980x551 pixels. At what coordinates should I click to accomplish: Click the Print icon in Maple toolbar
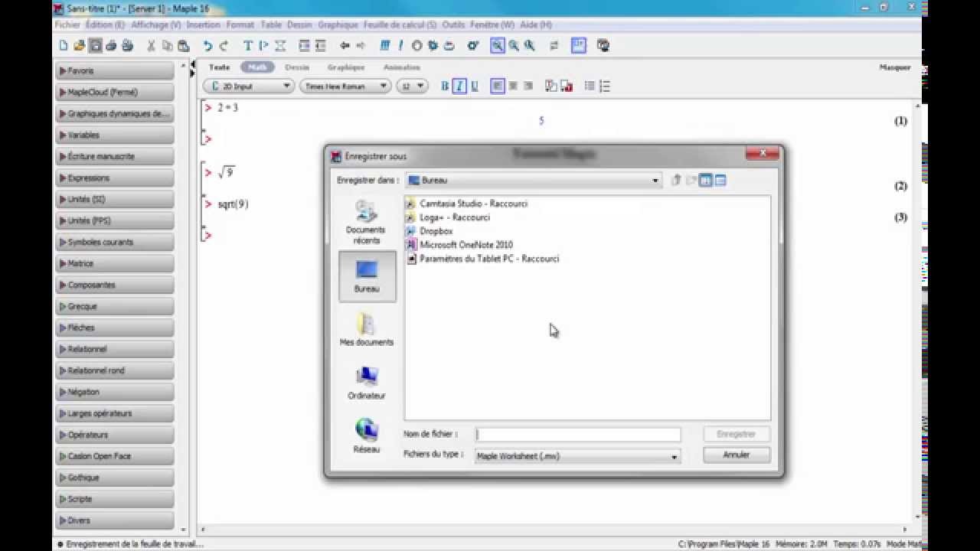pos(111,46)
